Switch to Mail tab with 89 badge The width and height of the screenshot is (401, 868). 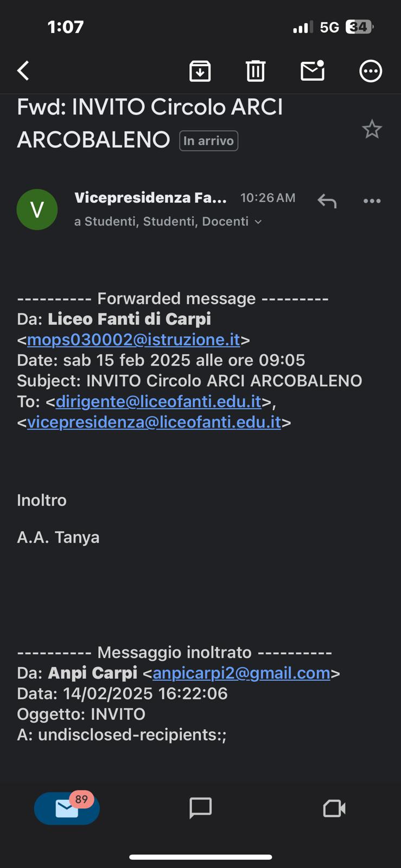click(x=67, y=808)
